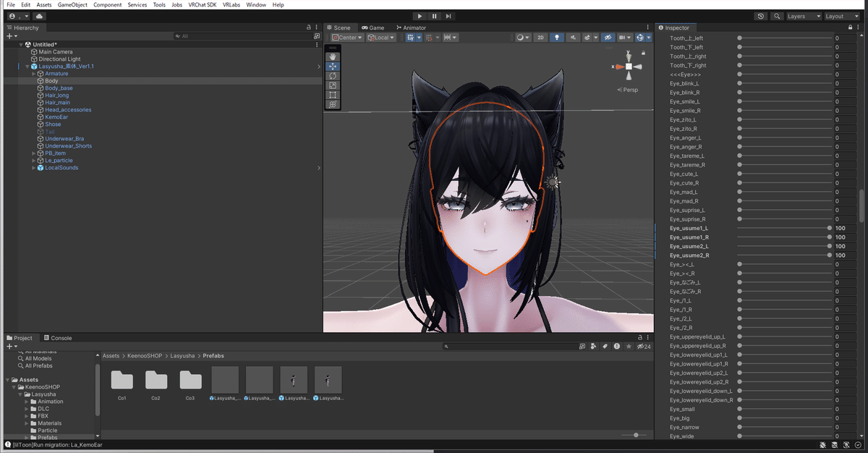
Task: Open the Center pivot dropdown
Action: [x=346, y=38]
